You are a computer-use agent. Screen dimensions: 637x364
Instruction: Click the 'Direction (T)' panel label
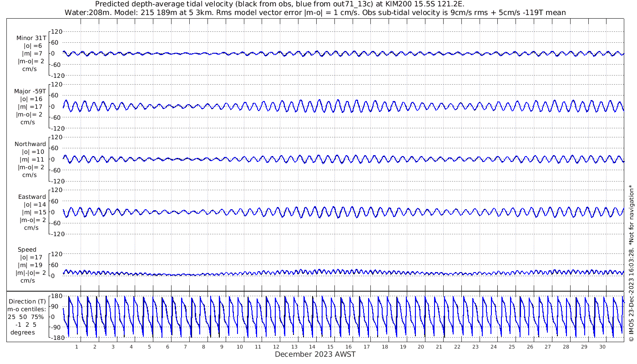28,301
